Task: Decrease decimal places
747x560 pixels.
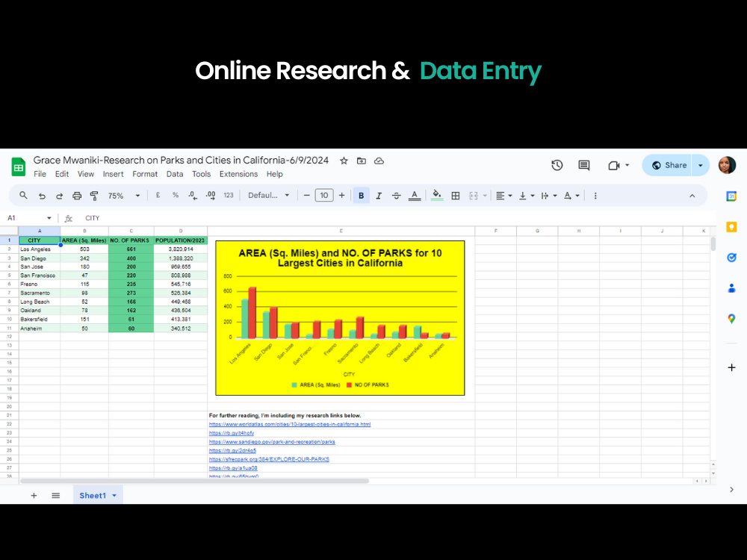Action: click(193, 195)
